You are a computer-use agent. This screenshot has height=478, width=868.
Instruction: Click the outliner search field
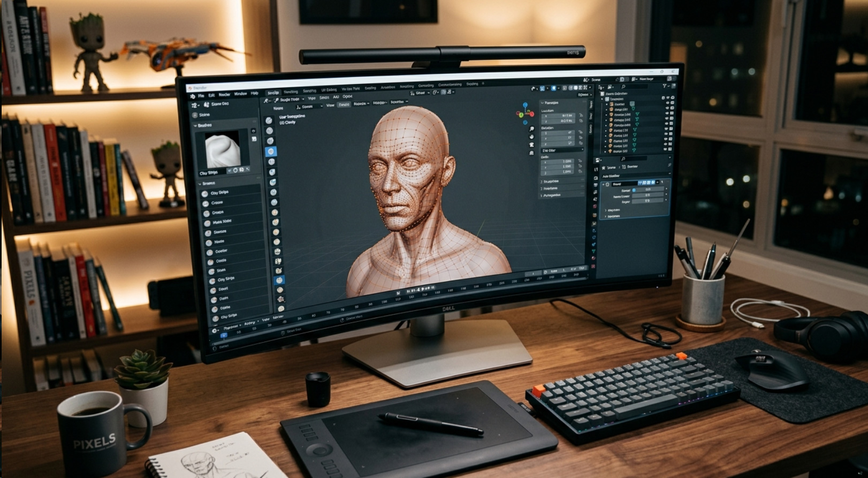click(634, 86)
